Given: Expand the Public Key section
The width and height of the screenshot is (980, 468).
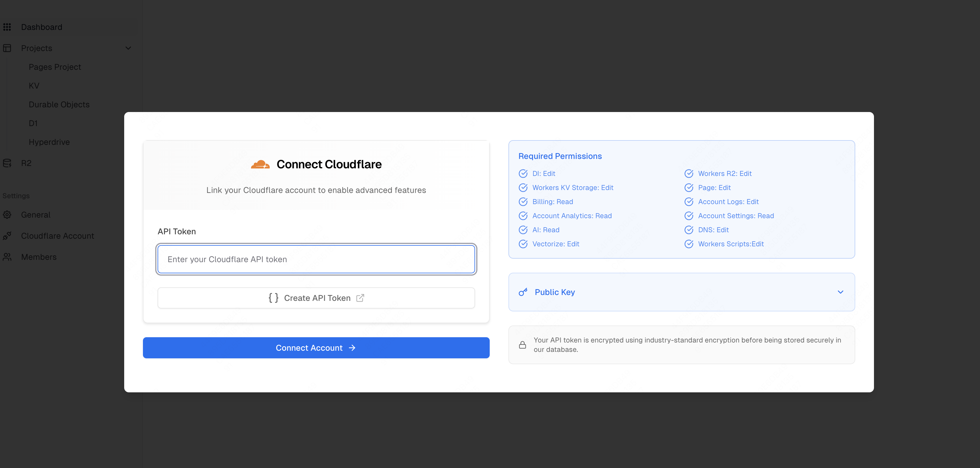Looking at the screenshot, I should [x=841, y=292].
